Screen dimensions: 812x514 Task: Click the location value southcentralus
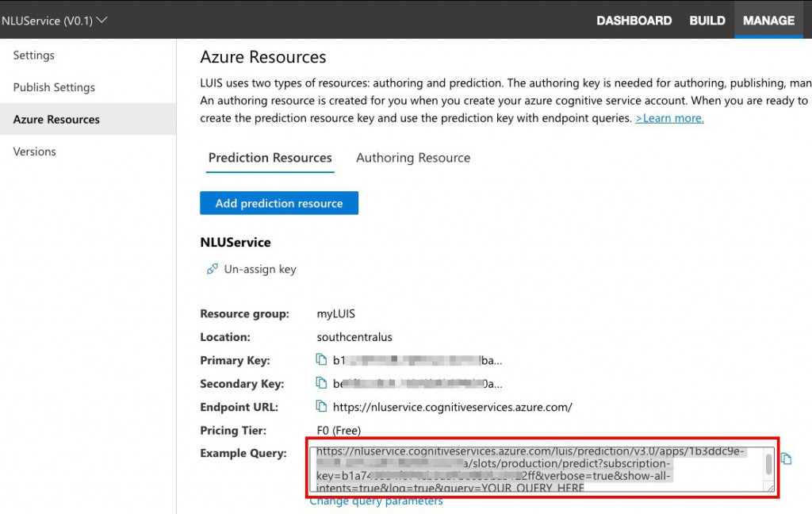[354, 337]
